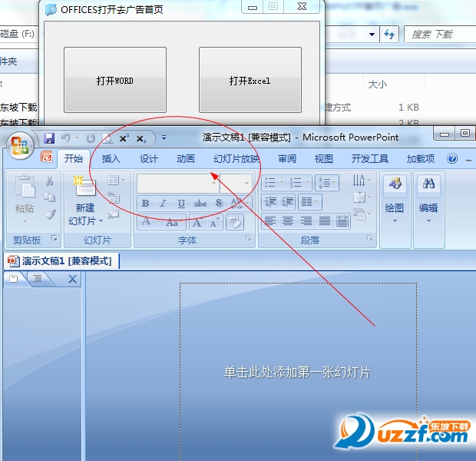476x461 pixels.
Task: Align text right in the Paragraph group
Action: [x=306, y=221]
